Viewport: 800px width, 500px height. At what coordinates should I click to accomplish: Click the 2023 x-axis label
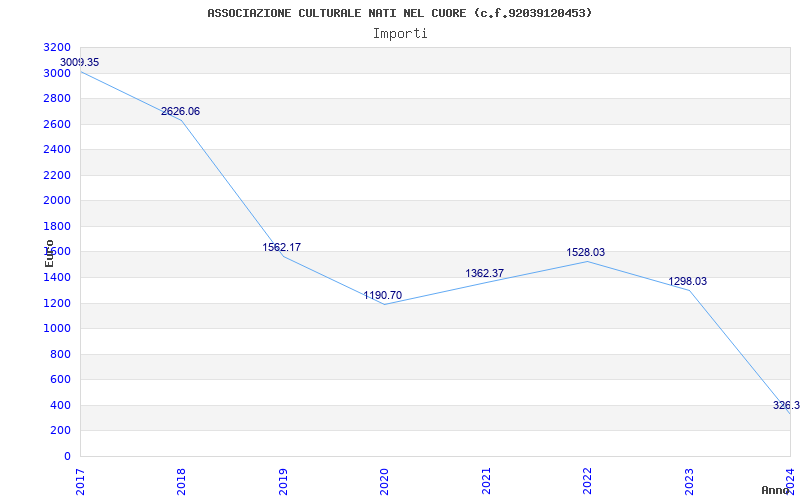click(x=689, y=481)
